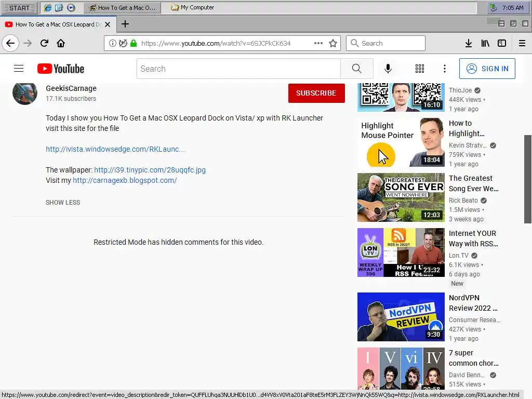Open the How to Highlight video title
The height and width of the screenshot is (399, 532).
tap(467, 128)
